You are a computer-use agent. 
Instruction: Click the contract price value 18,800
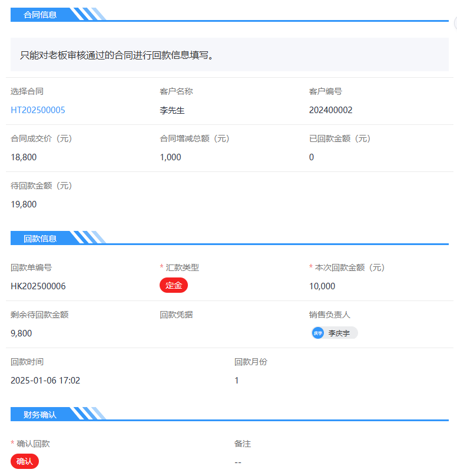pos(24,157)
